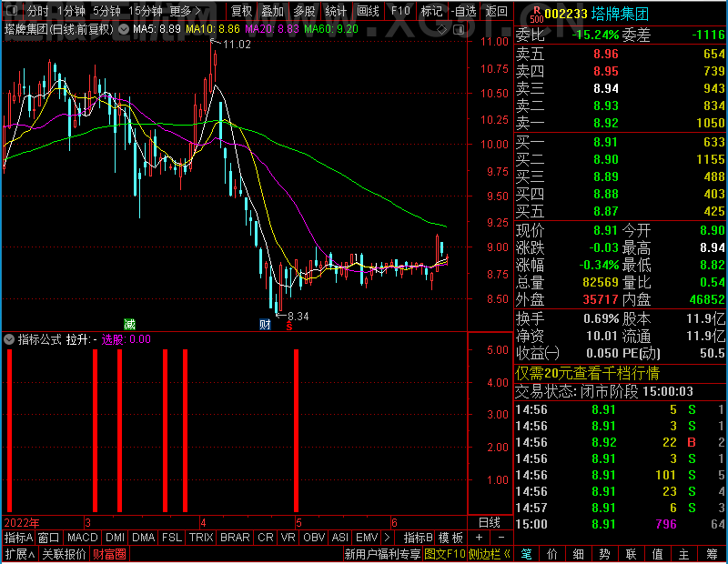Viewport: 728px width, 564px height.
Task: Open the 图文F10 page
Action: tap(445, 554)
